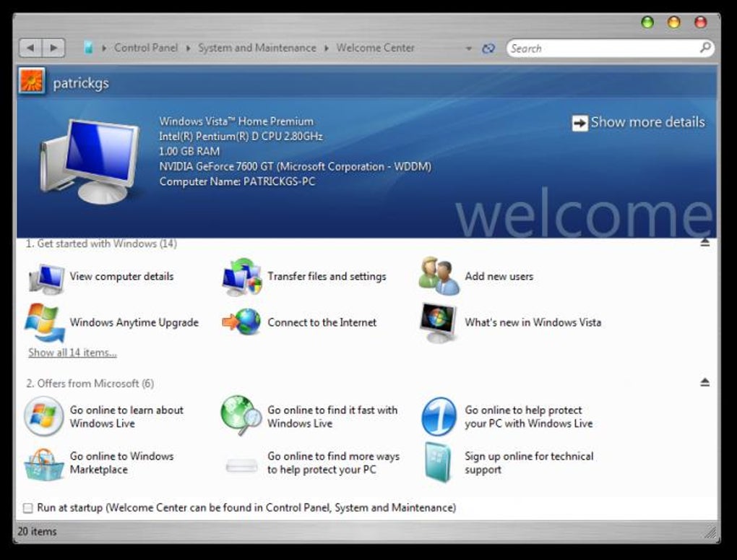Toggle the Run at startup checkbox

click(x=28, y=508)
